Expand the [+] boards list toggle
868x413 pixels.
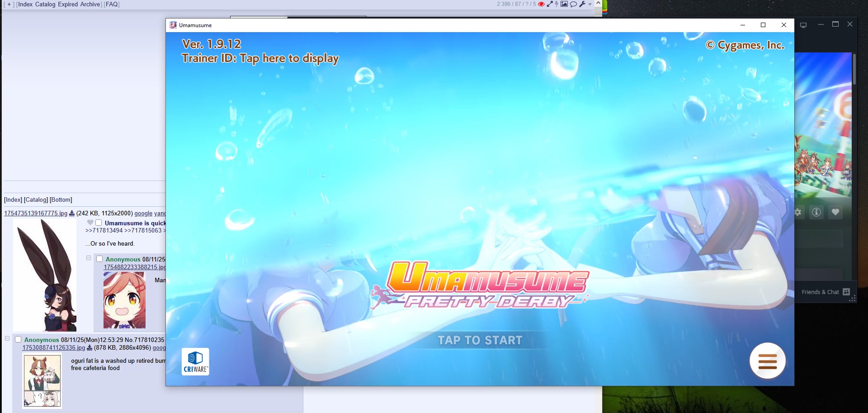9,4
